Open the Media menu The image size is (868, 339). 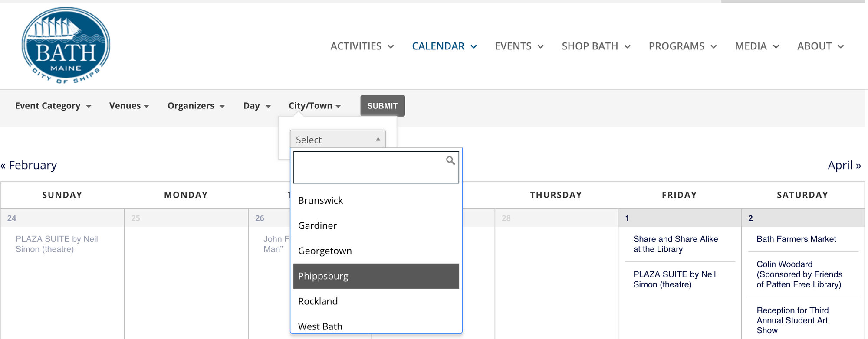pyautogui.click(x=757, y=46)
